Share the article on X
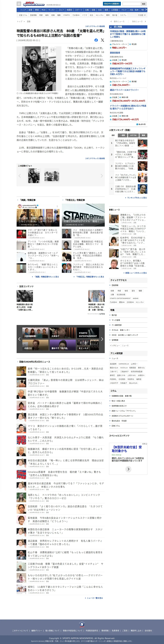Image resolution: width=164 pixels, height=644 pixels. [x=102, y=40]
